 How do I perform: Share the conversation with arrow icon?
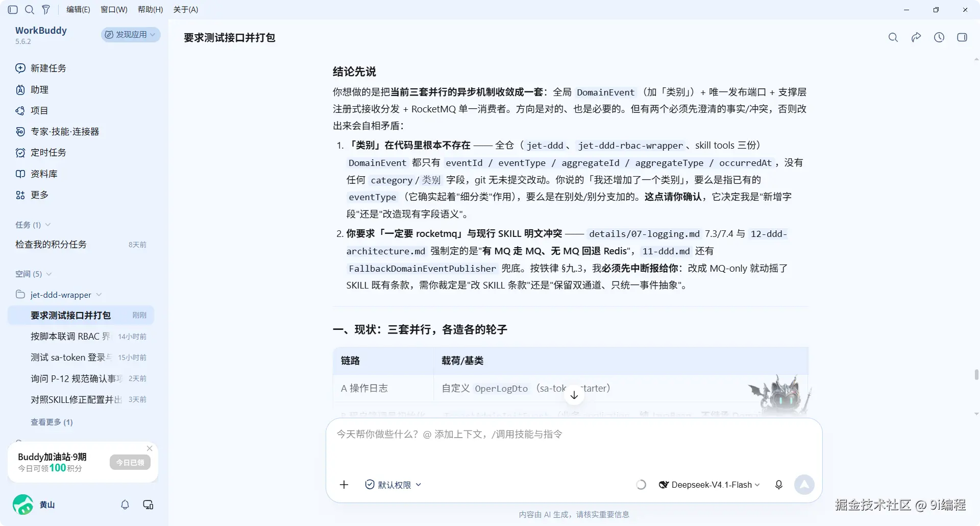tap(916, 37)
